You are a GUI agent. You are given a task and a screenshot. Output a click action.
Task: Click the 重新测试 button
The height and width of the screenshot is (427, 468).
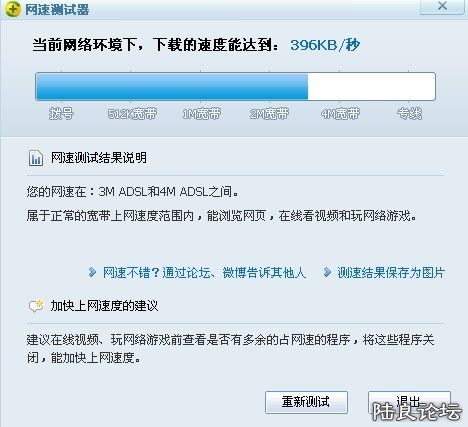pyautogui.click(x=306, y=402)
